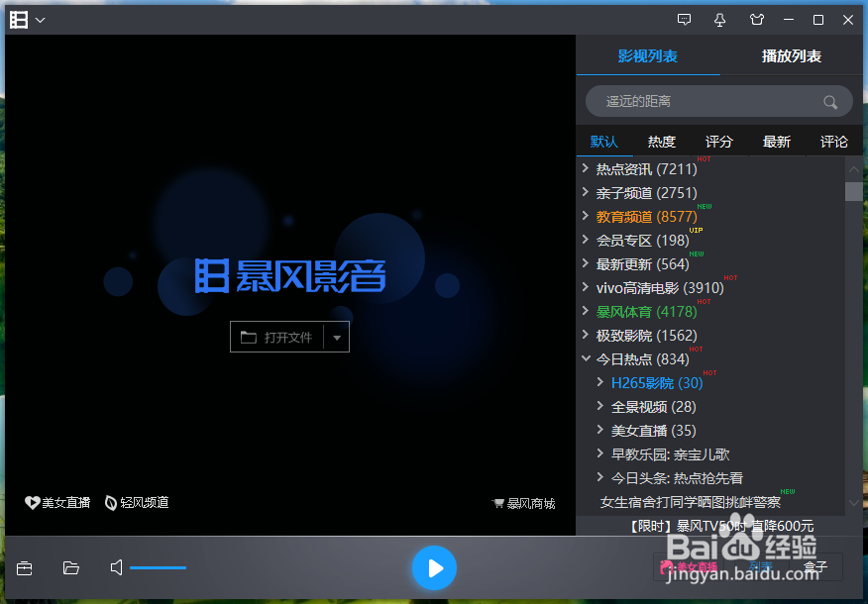Image resolution: width=868 pixels, height=604 pixels.
Task: Expand the 最新更新 (564) category arrow
Action: 586,263
